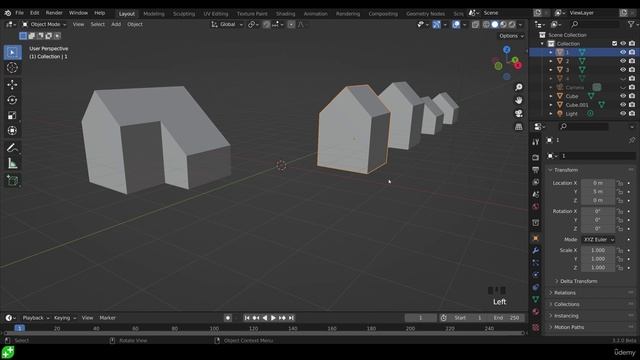
Task: Jump to the timeline start frame
Action: point(247,318)
